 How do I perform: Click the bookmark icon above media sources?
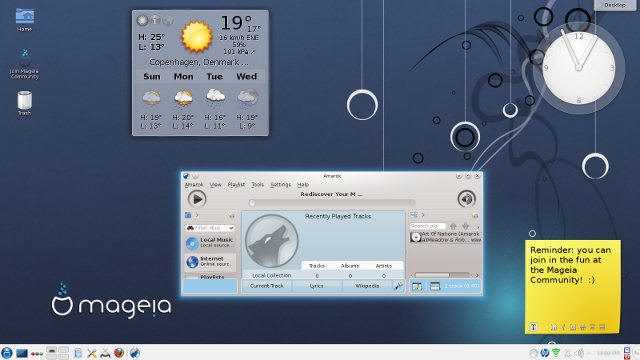point(231,216)
